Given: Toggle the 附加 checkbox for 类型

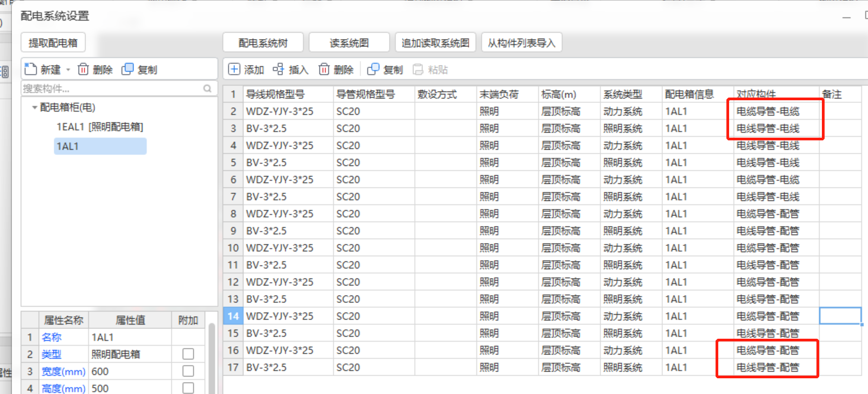Looking at the screenshot, I should click(188, 354).
